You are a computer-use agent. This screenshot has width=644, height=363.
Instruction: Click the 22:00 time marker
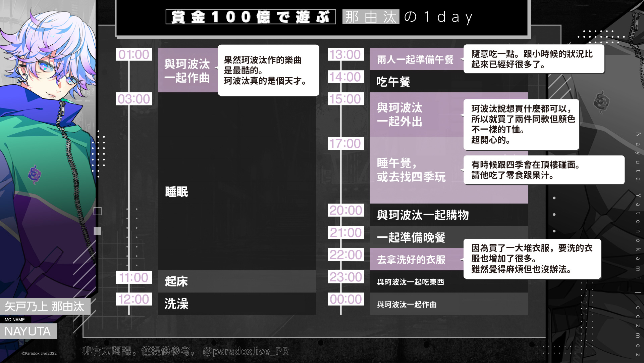[346, 255]
